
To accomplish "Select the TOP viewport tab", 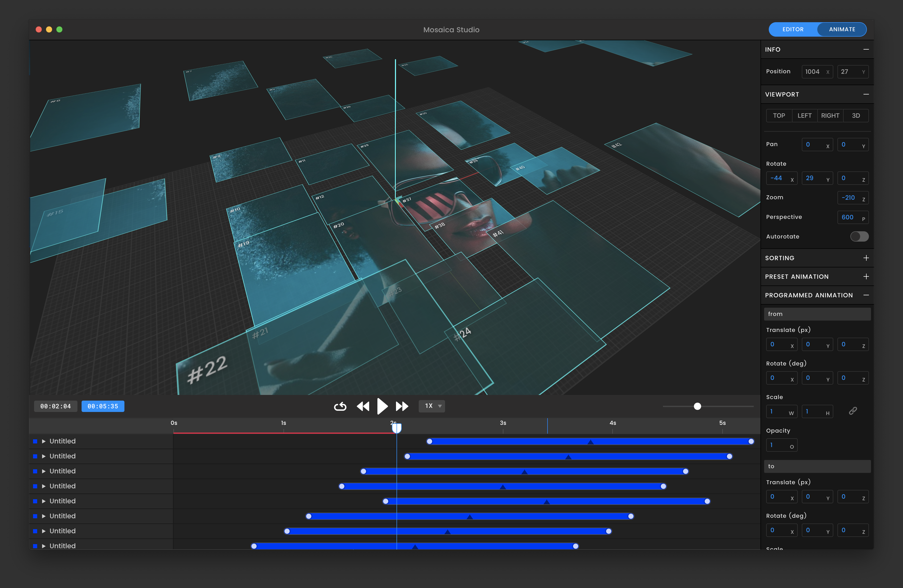I will click(779, 116).
